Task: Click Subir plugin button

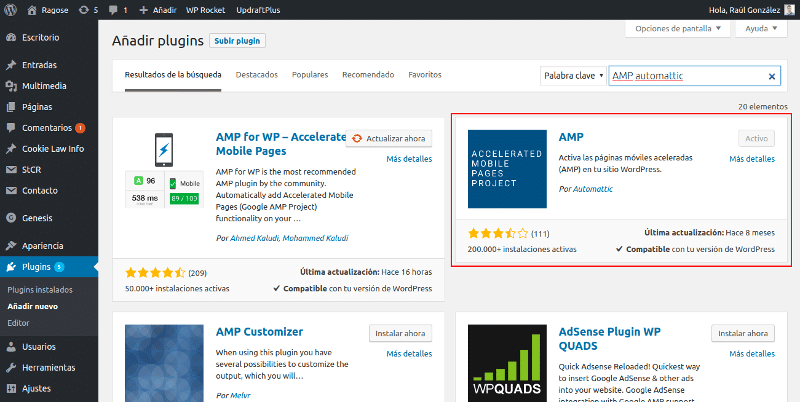Action: point(237,41)
